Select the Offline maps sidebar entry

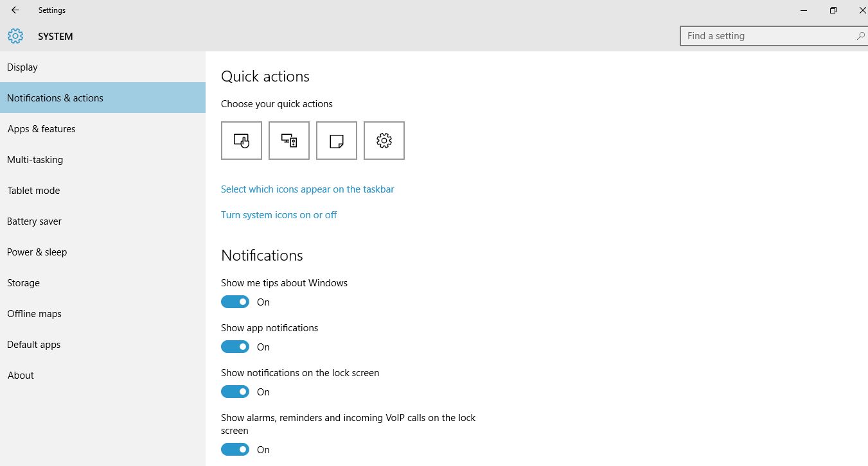pyautogui.click(x=34, y=313)
